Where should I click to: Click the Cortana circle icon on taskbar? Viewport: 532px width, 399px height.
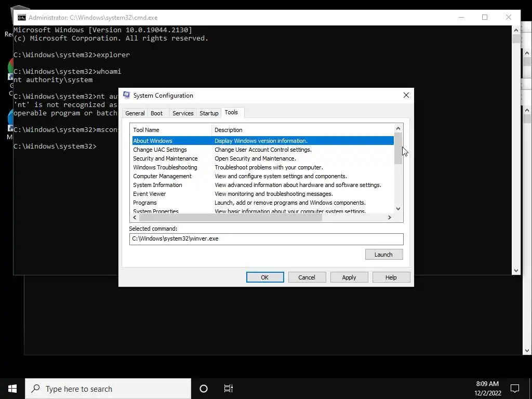click(204, 389)
